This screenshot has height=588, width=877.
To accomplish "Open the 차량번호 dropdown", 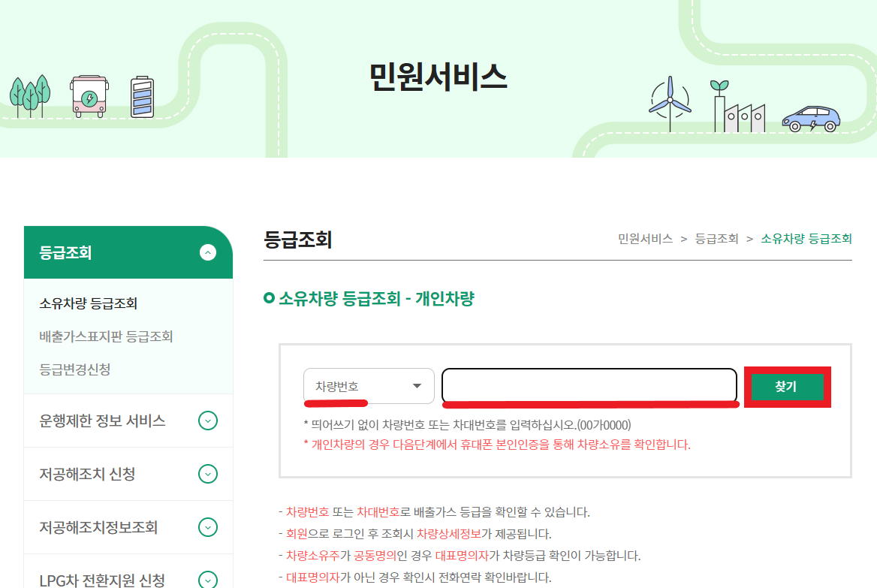I will point(369,386).
